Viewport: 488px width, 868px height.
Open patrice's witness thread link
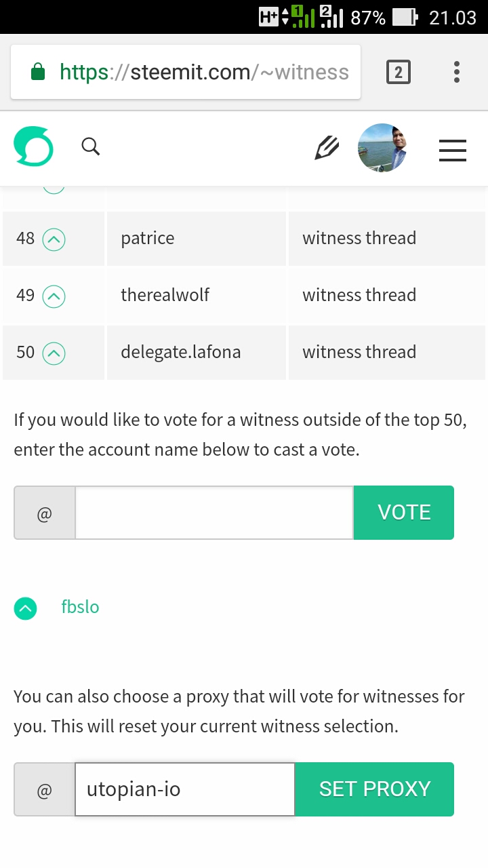click(x=359, y=238)
